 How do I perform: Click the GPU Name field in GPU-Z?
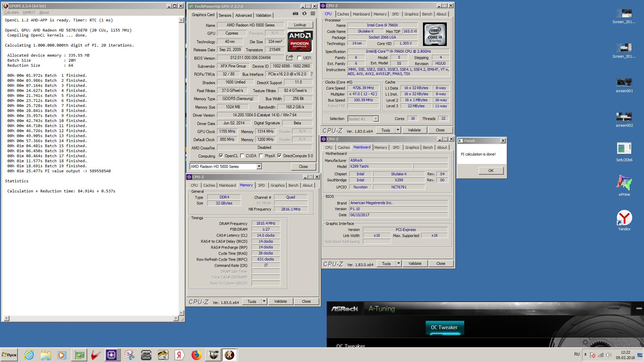click(251, 25)
